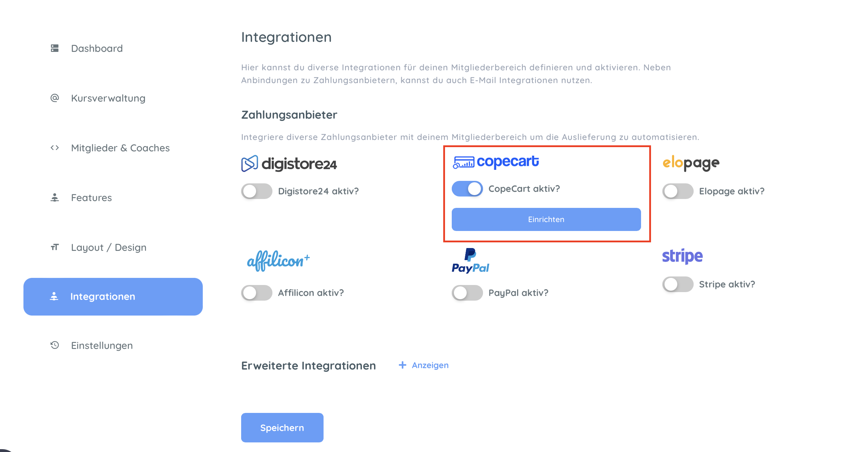This screenshot has width=868, height=452.
Task: Click the Digistore24 logo
Action: [289, 164]
